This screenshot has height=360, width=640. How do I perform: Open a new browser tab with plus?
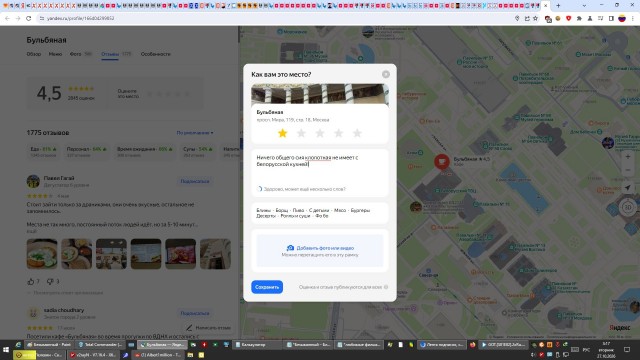(x=558, y=6)
